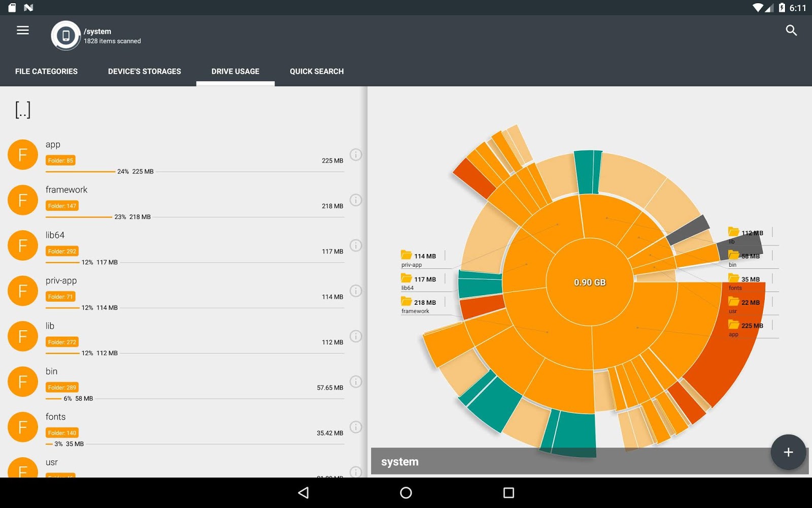The height and width of the screenshot is (508, 812).
Task: Open info panel for the usr folder
Action: tap(356, 472)
